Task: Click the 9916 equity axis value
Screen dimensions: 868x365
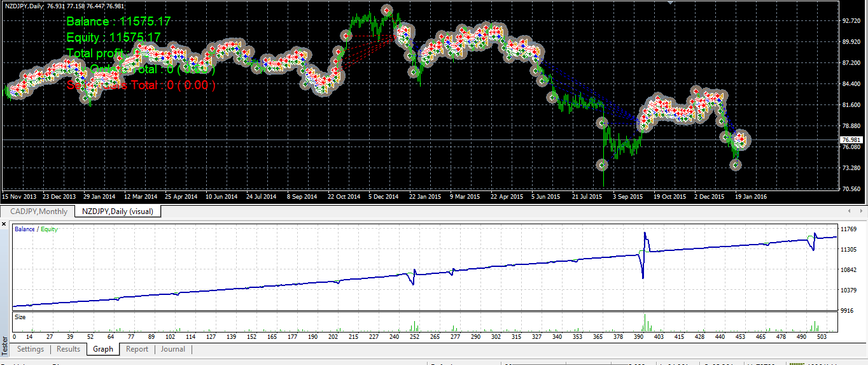Action: pos(847,311)
